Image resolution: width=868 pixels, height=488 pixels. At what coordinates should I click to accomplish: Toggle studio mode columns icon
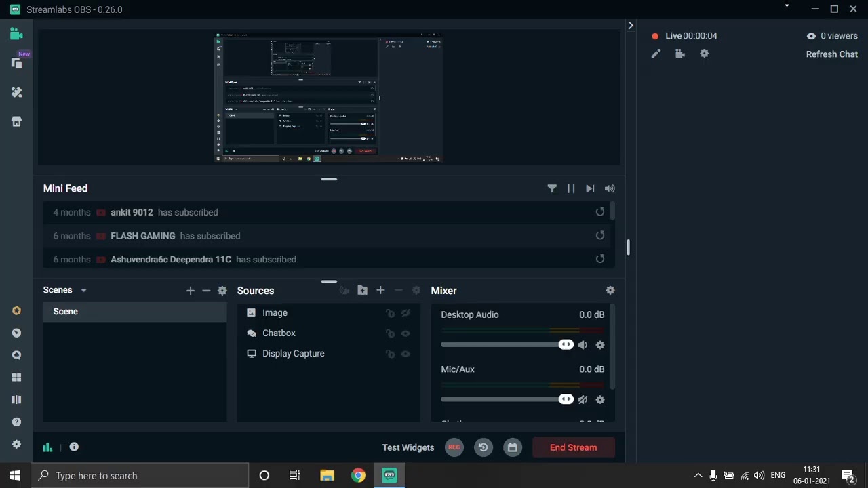click(x=17, y=399)
